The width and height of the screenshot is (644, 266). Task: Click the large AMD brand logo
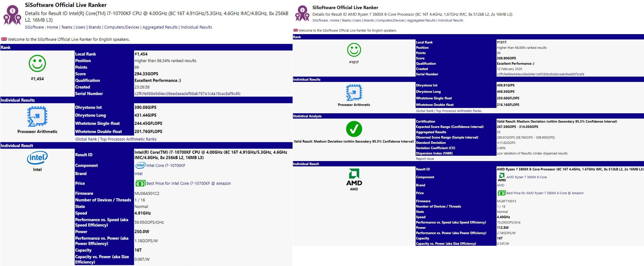click(x=354, y=177)
